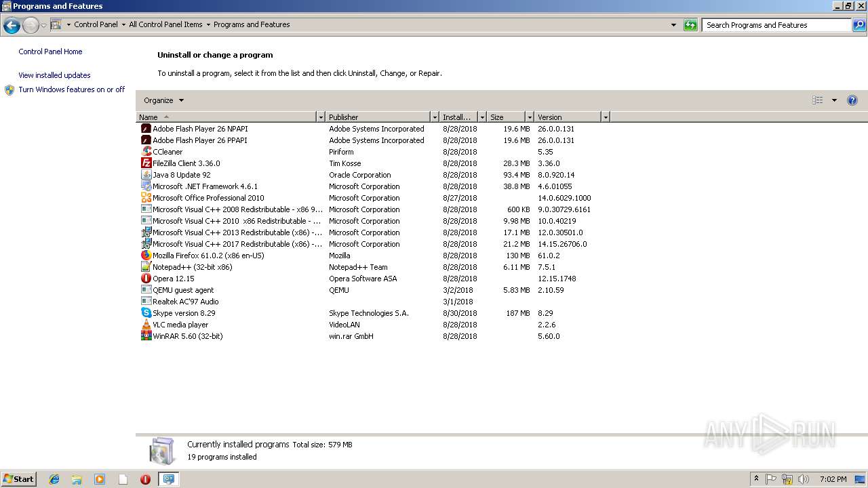
Task: Open the view options dropdown arrow
Action: point(834,100)
